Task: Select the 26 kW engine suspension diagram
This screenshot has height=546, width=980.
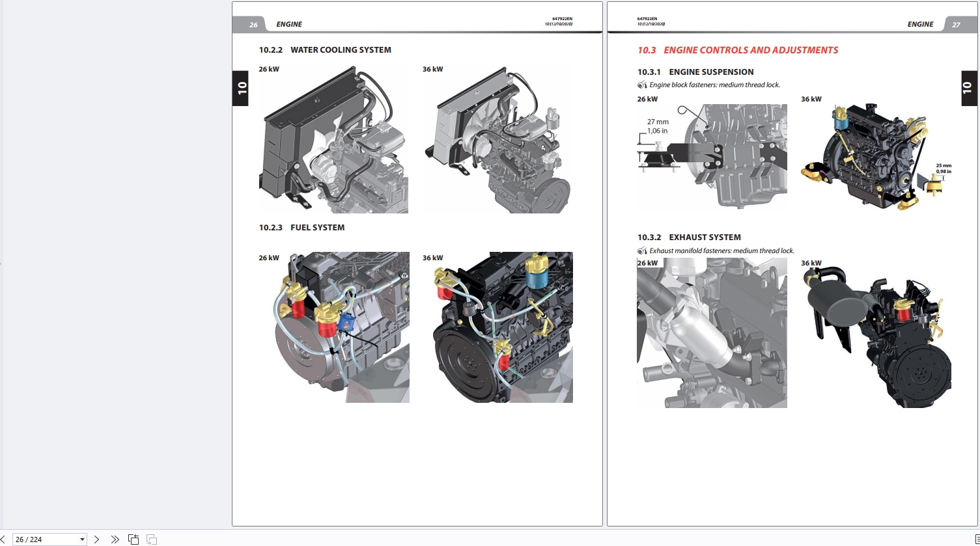Action: coord(712,156)
